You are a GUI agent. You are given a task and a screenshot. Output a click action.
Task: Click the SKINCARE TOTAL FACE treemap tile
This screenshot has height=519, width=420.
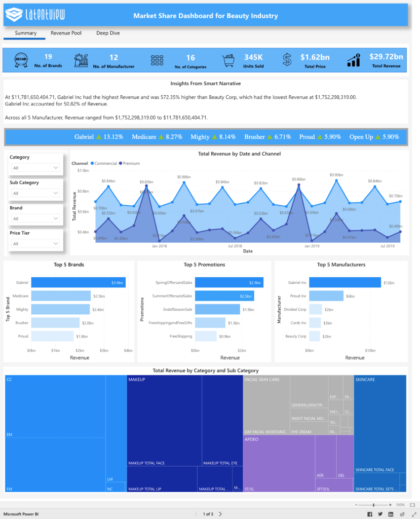click(x=380, y=424)
